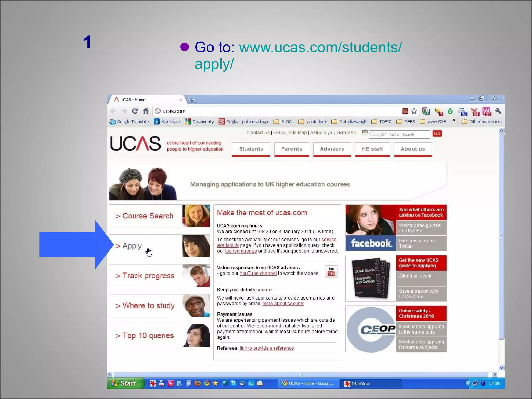This screenshot has width=532, height=399.
Task: Open the Where to study section
Action: pos(159,305)
